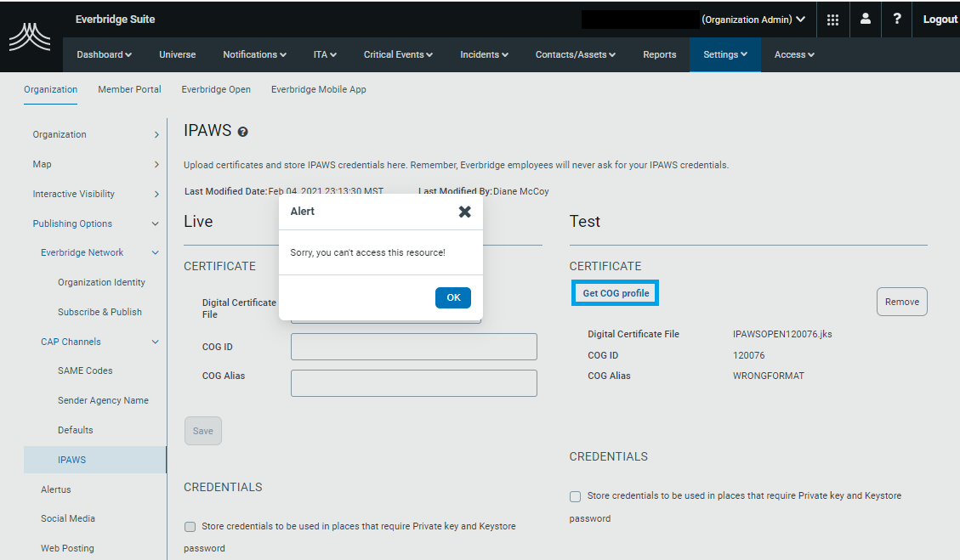Image resolution: width=960 pixels, height=560 pixels.
Task: Select IPAWS in sidebar
Action: 95,460
